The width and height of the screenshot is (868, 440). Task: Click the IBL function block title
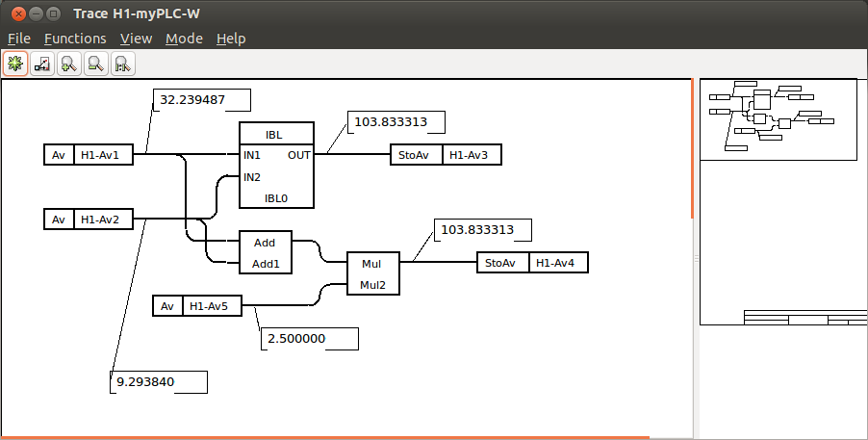click(274, 135)
